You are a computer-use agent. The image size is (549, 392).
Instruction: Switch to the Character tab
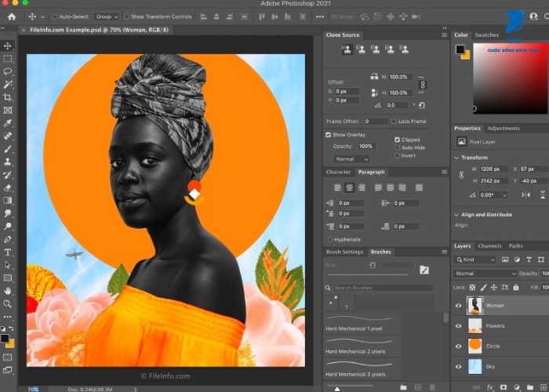338,172
